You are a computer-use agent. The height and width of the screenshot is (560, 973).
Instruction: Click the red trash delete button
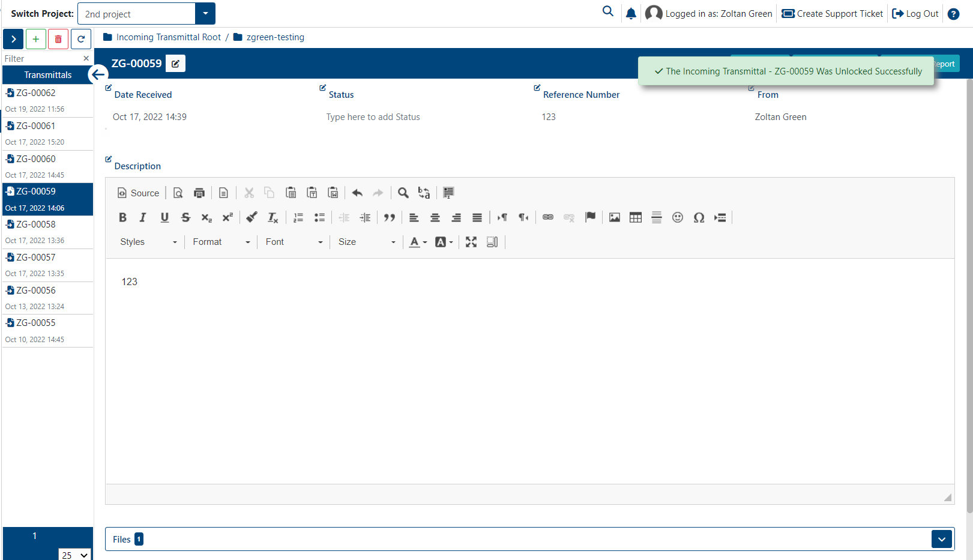(58, 39)
